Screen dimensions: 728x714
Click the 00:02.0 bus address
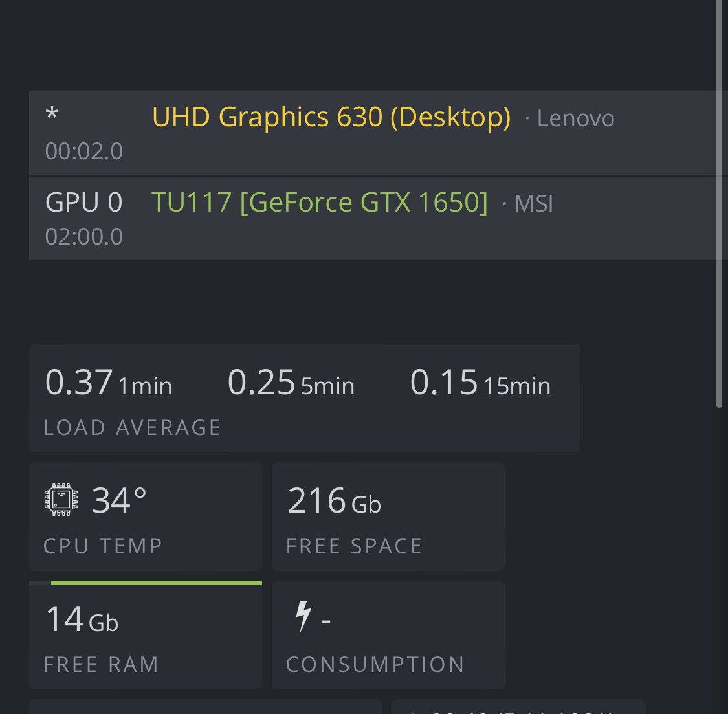[x=84, y=151]
